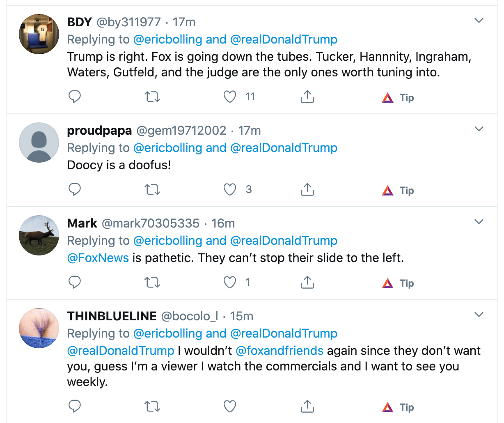
Task: Share Mark's tweet using share icon
Action: pyautogui.click(x=307, y=283)
